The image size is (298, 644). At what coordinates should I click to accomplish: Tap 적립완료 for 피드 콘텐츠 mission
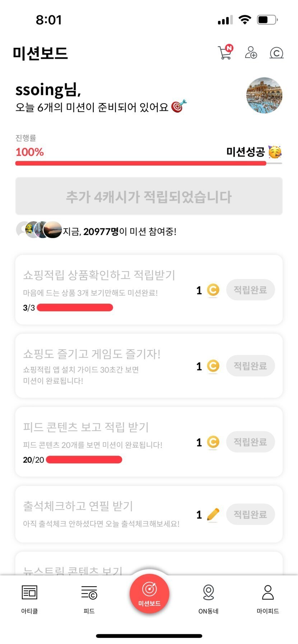point(250,442)
